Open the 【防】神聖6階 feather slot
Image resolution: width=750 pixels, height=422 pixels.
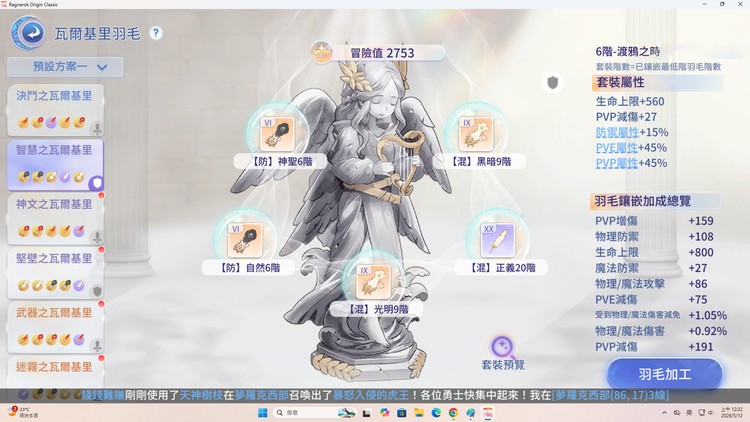click(x=276, y=134)
